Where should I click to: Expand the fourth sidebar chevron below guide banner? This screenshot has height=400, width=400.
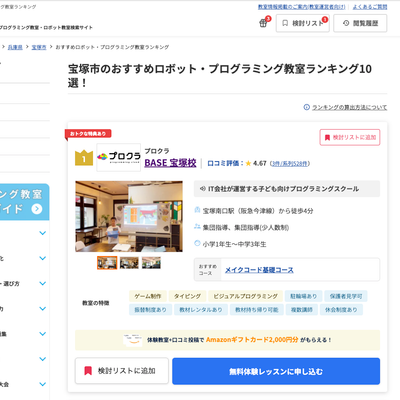[43, 308]
